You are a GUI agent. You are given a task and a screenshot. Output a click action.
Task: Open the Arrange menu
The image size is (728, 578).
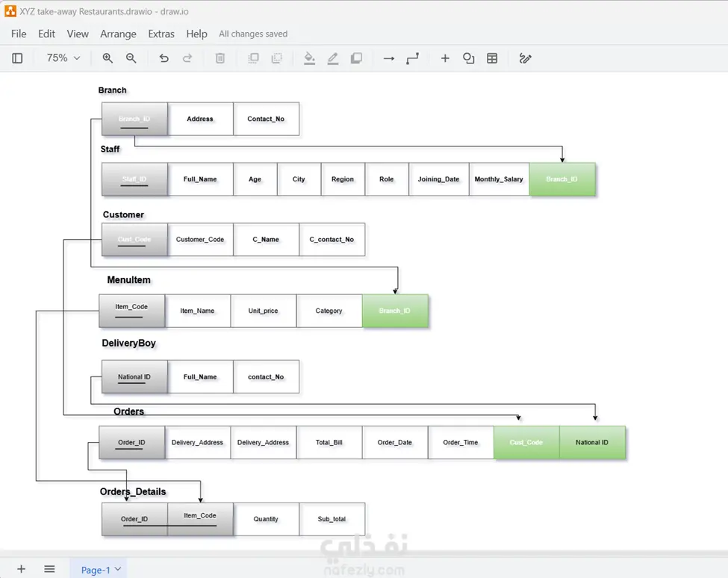tap(119, 34)
